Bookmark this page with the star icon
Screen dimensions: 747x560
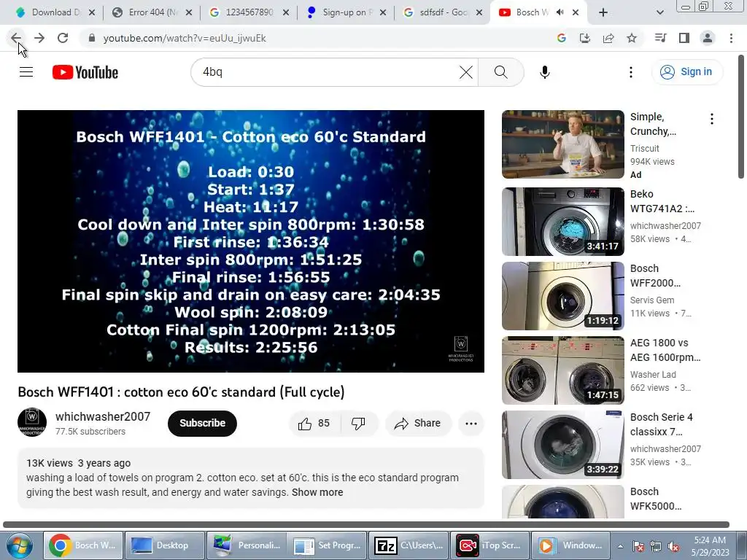tap(632, 38)
